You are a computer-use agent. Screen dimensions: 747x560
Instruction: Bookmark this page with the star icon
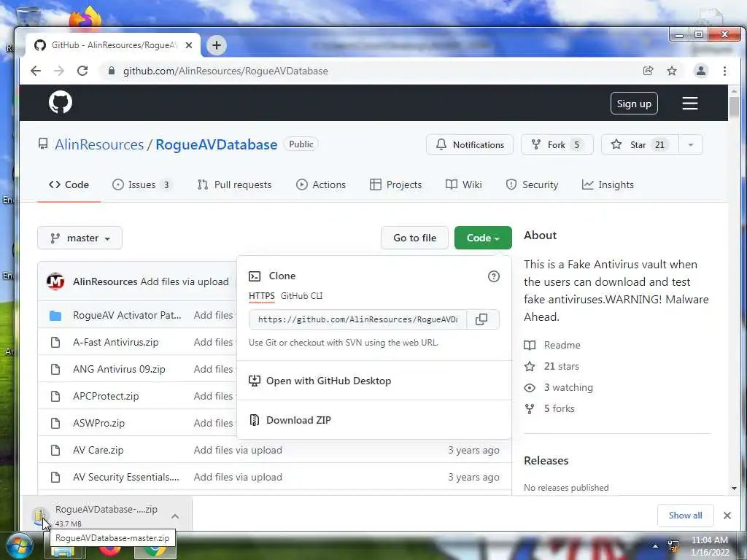[x=672, y=71]
